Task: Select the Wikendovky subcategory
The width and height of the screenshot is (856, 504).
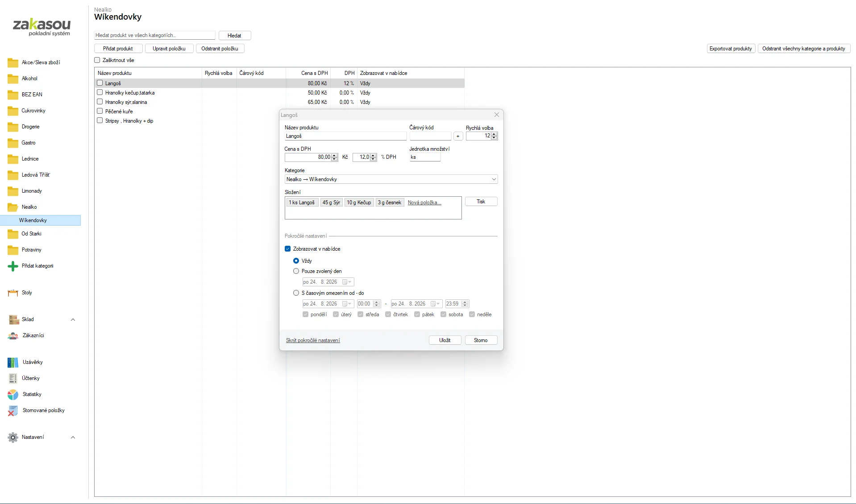Action: tap(41, 220)
